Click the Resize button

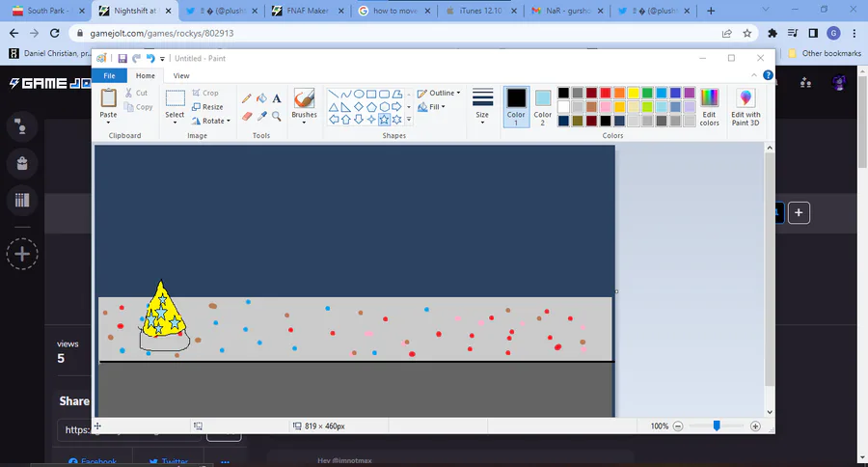[x=207, y=107]
